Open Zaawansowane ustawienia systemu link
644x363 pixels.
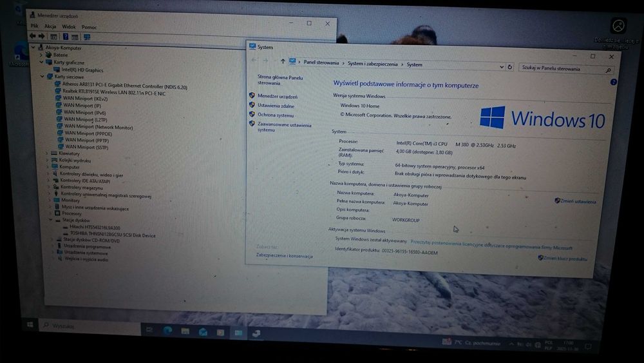pyautogui.click(x=284, y=127)
